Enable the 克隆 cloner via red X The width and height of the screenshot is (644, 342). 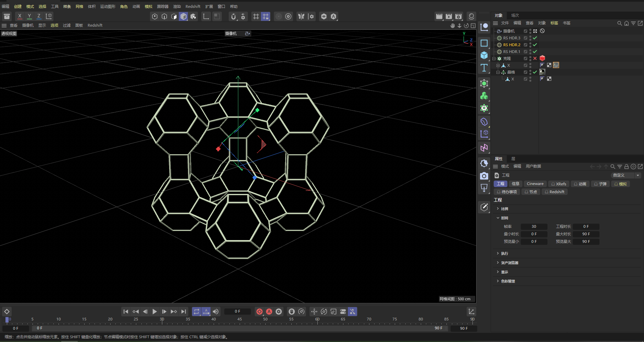(x=535, y=58)
